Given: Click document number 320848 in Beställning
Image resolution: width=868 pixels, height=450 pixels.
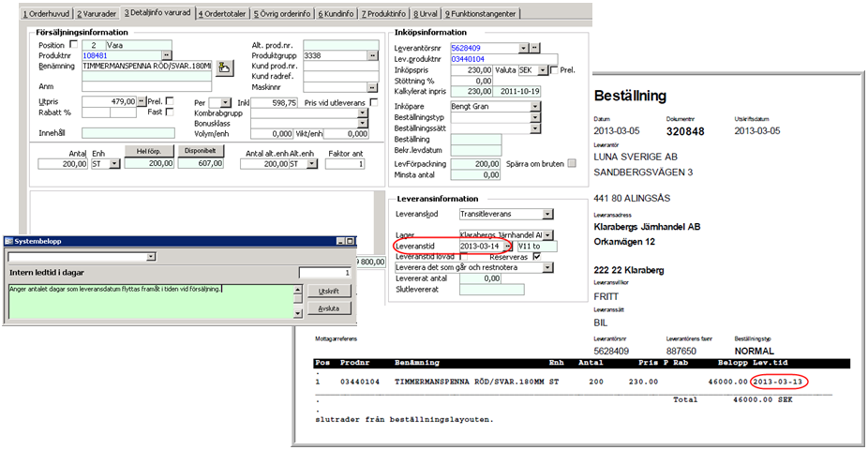Looking at the screenshot, I should 685,131.
